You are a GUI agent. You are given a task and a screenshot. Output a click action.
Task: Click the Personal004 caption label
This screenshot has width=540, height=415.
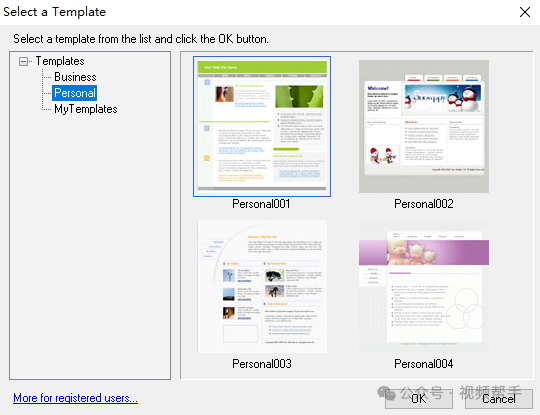point(424,364)
